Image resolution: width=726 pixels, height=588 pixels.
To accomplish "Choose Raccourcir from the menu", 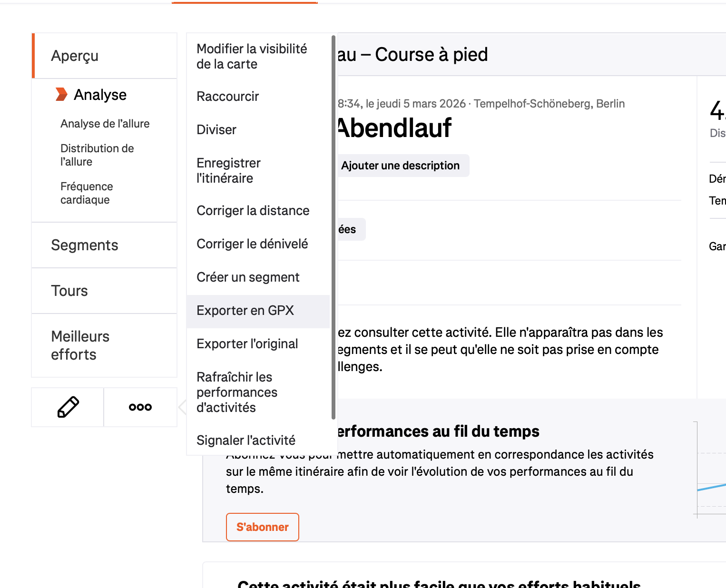I will pos(227,96).
